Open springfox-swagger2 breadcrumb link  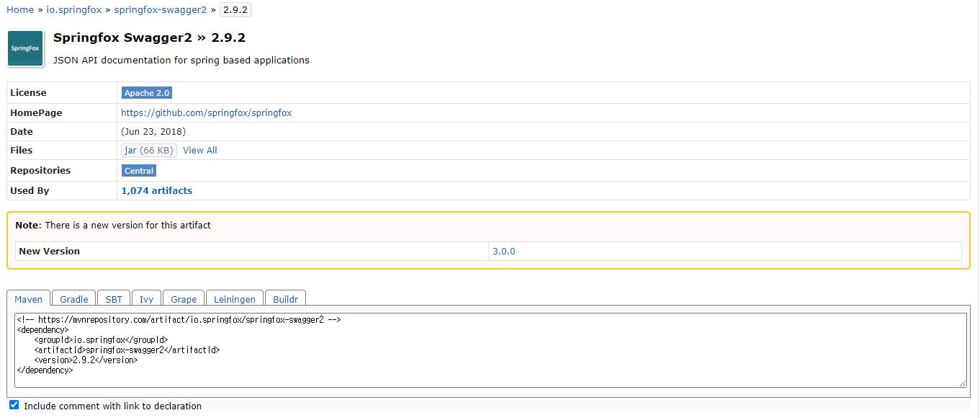pos(161,10)
